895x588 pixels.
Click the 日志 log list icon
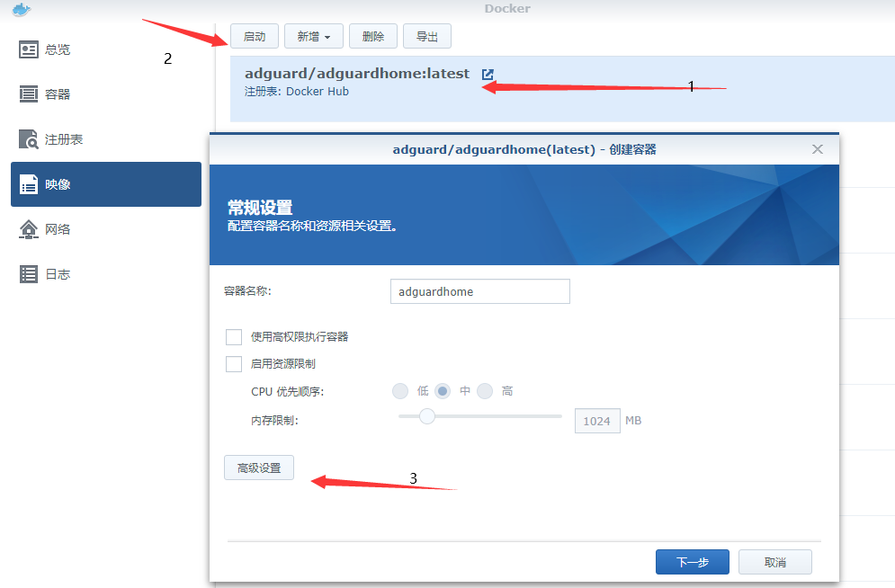pyautogui.click(x=29, y=274)
